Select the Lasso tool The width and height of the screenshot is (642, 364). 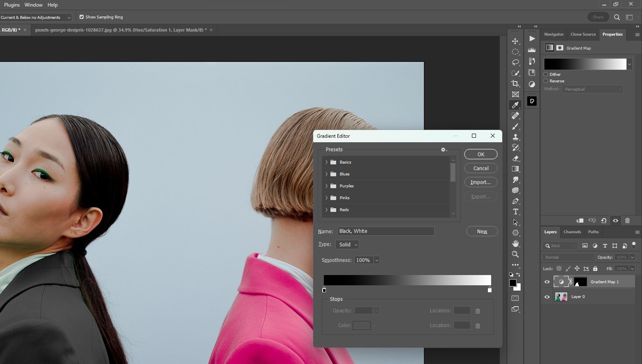coord(515,63)
